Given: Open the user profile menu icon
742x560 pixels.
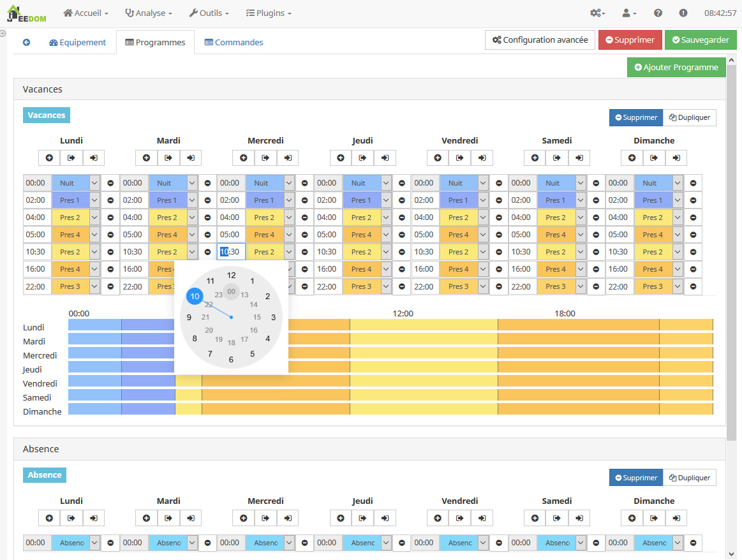Looking at the screenshot, I should tap(629, 13).
